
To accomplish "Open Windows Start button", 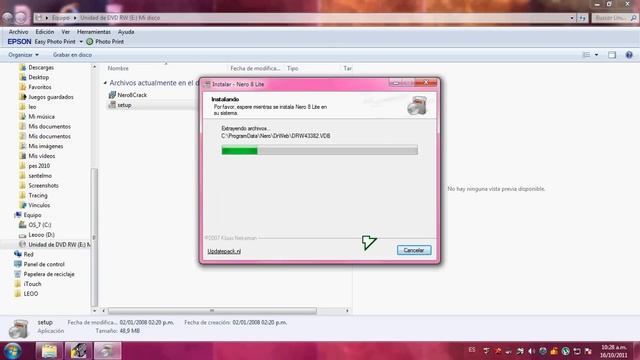I will pyautogui.click(x=12, y=351).
